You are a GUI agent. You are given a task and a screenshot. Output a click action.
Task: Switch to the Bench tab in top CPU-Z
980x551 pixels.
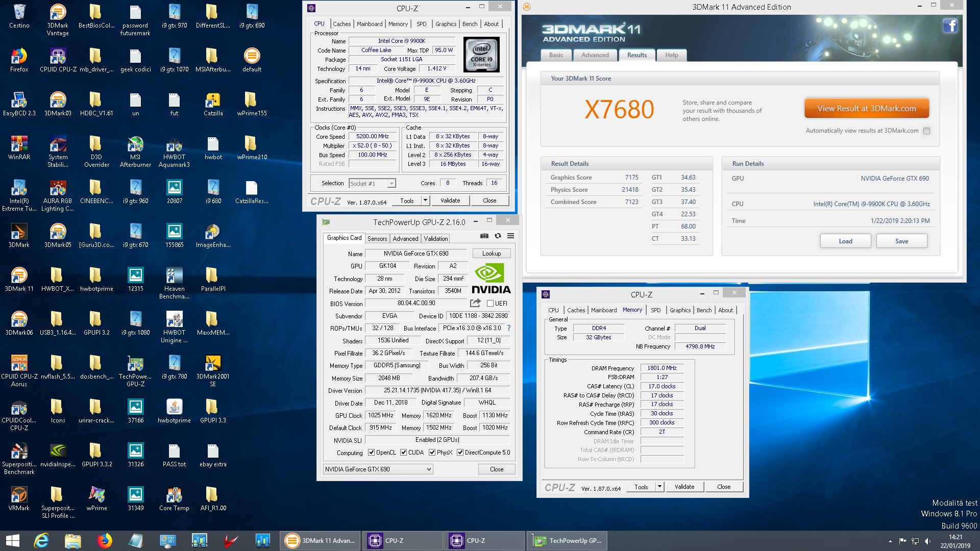(470, 24)
